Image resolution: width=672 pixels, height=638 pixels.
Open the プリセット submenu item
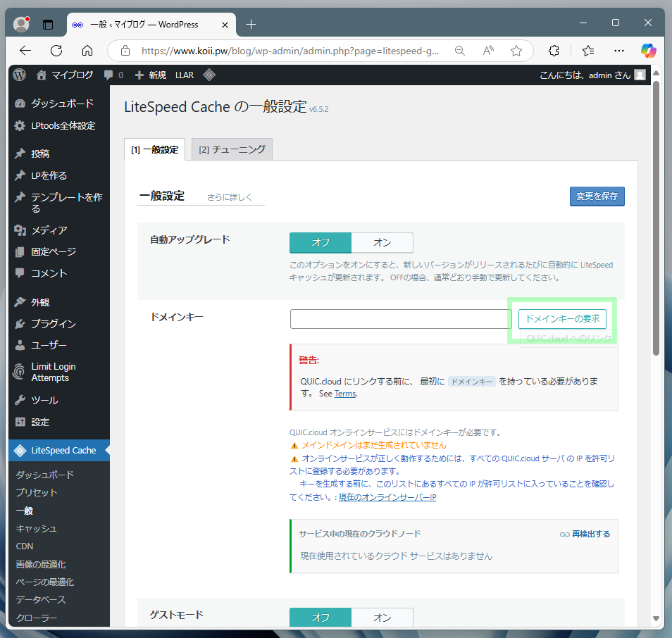coord(37,493)
